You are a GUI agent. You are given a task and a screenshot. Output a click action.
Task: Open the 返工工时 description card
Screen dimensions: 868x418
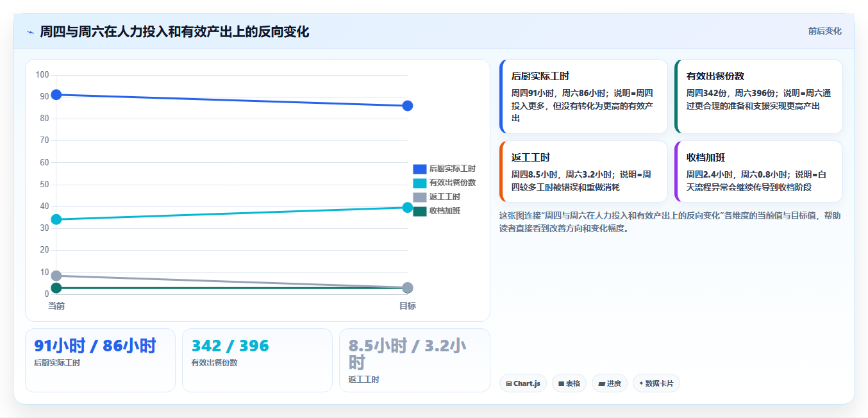(x=583, y=172)
